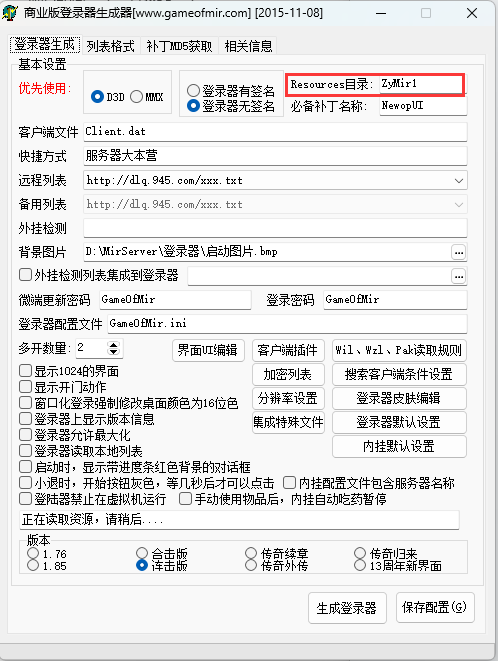Select 13周年新界面 version radio button
498x661 pixels.
coord(360,565)
